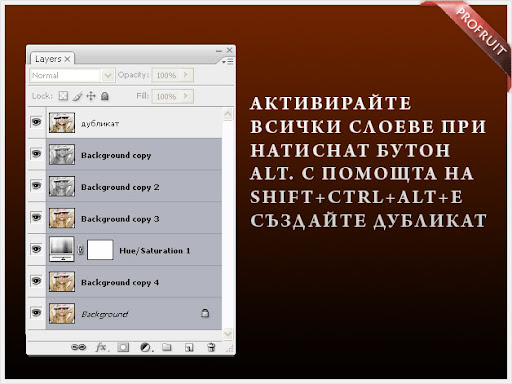Hide the Background copy 2 layer
This screenshot has height=384, width=512.
pos(36,186)
